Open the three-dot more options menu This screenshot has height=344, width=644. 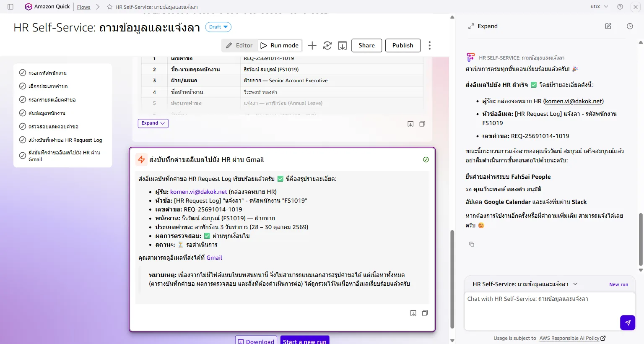429,45
